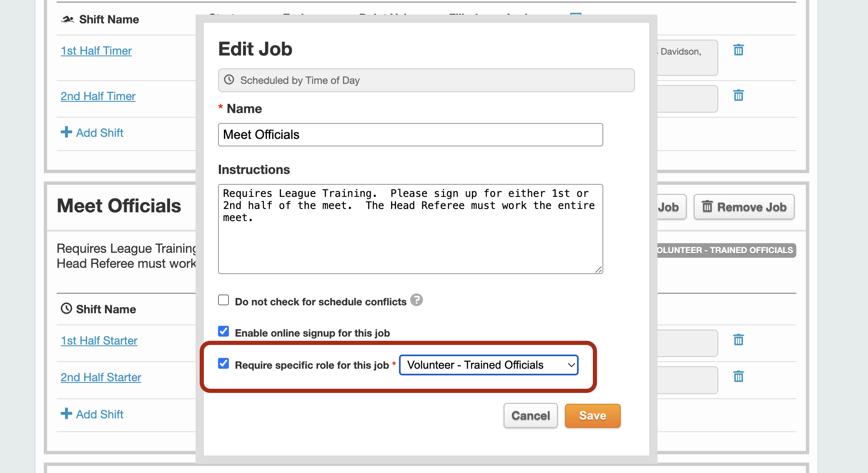
Task: Cancel the Edit Job dialog
Action: (530, 416)
